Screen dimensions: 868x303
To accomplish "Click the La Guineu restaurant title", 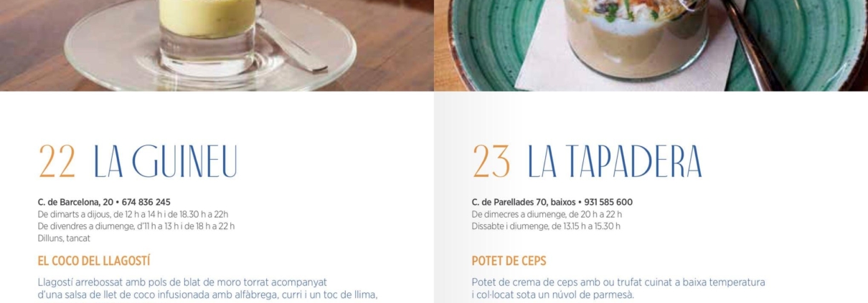I will pos(165,161).
